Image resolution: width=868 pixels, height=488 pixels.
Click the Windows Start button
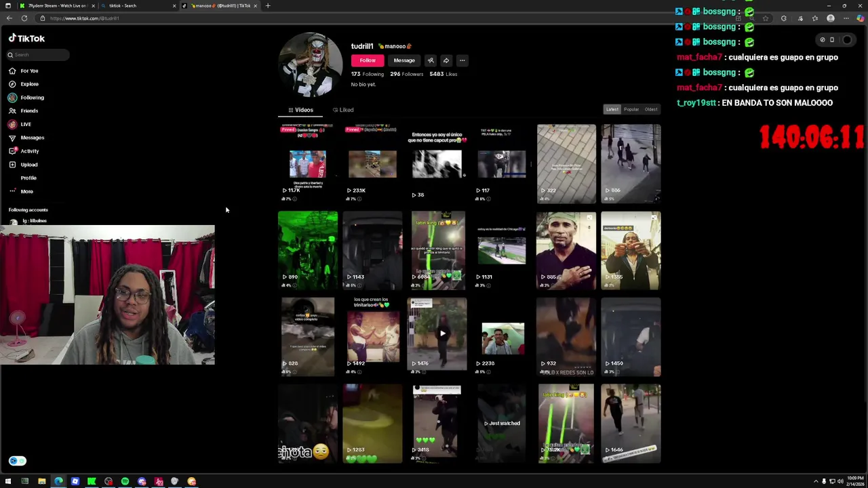pyautogui.click(x=8, y=481)
